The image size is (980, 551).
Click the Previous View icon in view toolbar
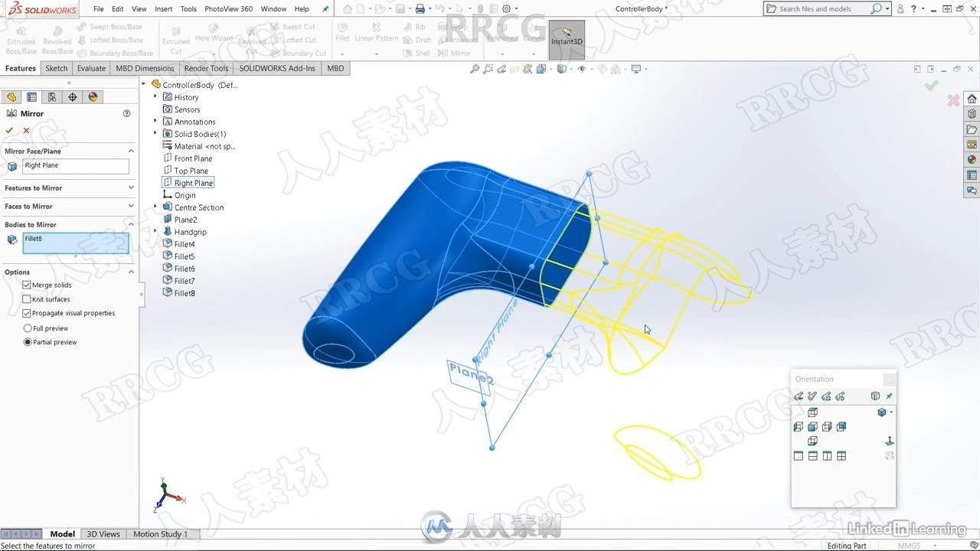[501, 69]
